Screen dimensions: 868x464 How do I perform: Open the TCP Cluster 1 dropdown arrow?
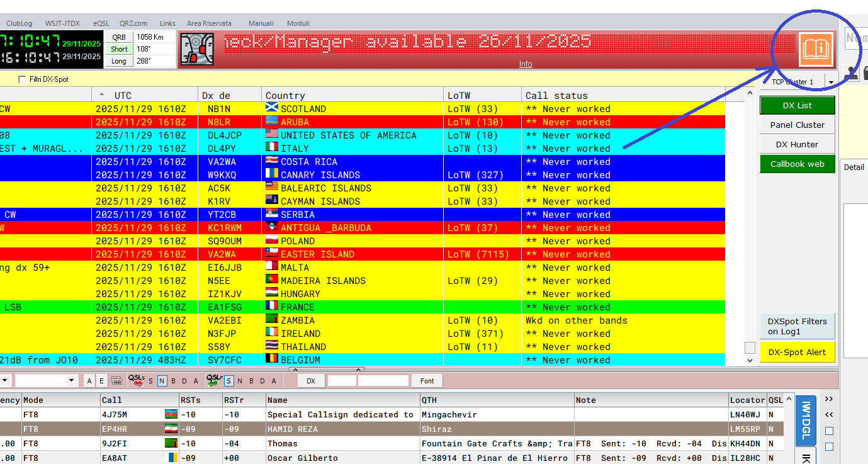point(830,82)
